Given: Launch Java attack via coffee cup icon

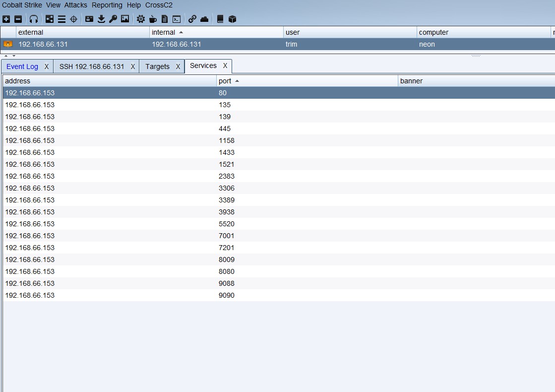Looking at the screenshot, I should click(x=153, y=19).
